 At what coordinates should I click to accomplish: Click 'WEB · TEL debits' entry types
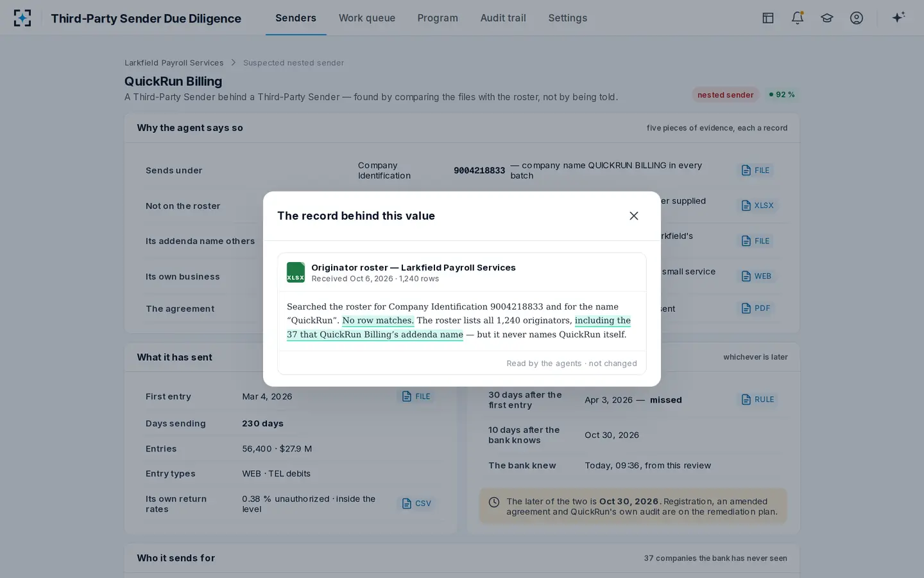pyautogui.click(x=276, y=473)
